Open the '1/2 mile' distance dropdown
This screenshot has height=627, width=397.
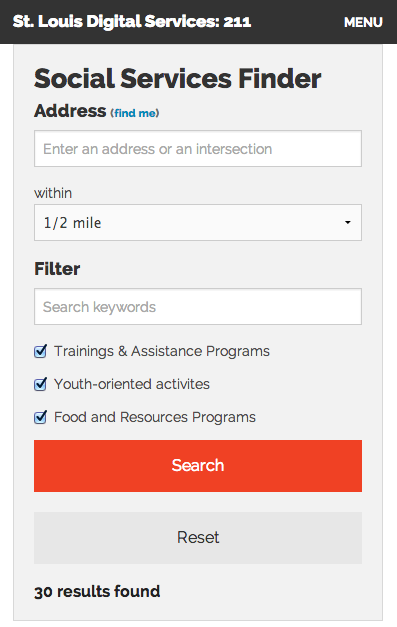tap(198, 223)
